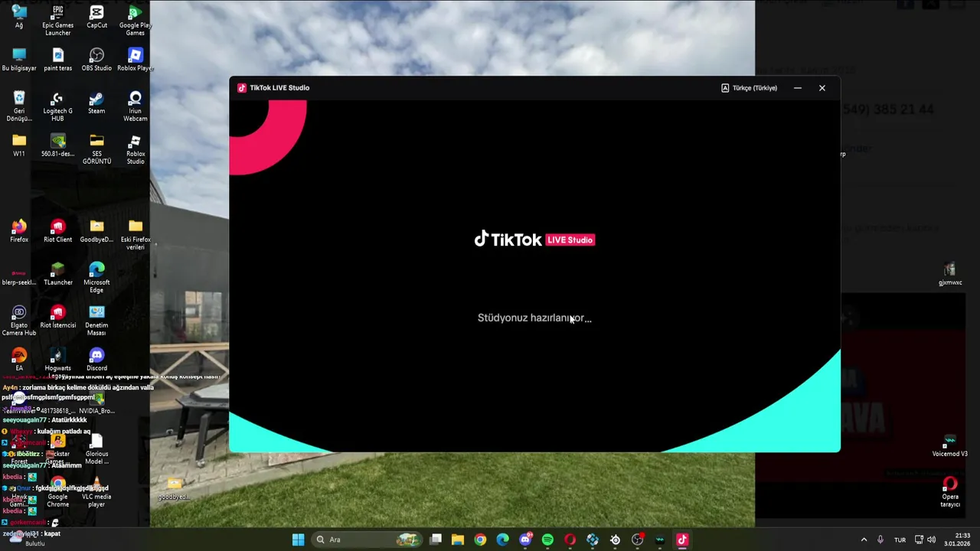Open Steam desktop shortcut

[x=96, y=103]
